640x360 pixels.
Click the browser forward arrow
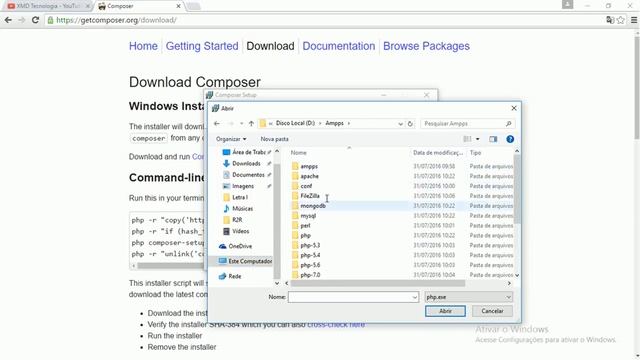tap(22, 20)
